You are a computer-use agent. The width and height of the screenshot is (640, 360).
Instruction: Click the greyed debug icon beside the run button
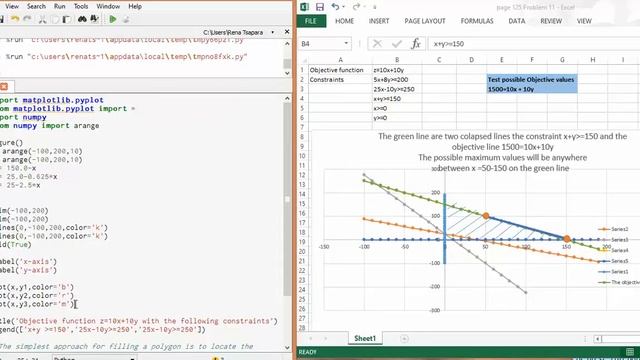tap(126, 19)
